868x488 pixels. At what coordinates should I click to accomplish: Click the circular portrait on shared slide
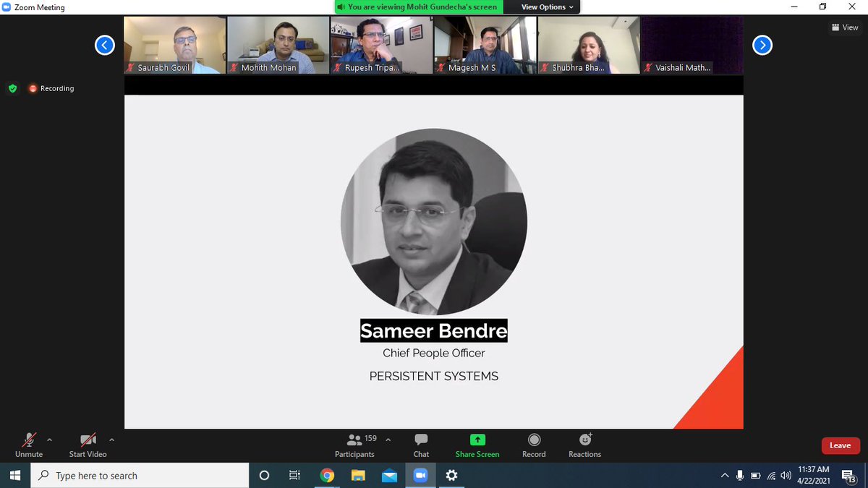click(x=434, y=221)
